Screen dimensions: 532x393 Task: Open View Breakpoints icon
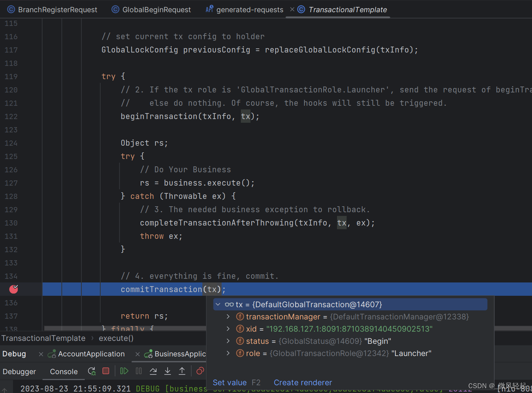click(200, 371)
